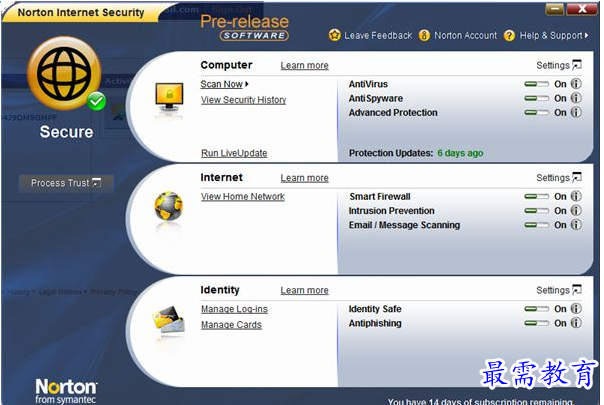Click Help & Support text
The width and height of the screenshot is (604, 405).
(x=551, y=35)
